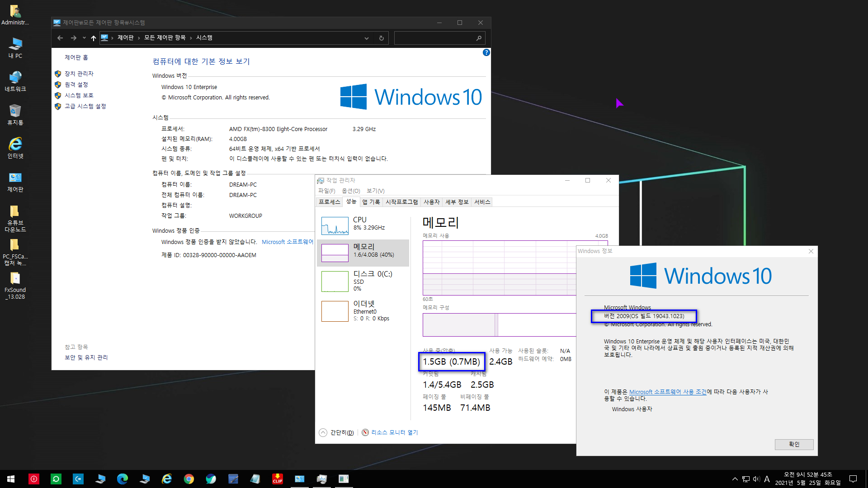The height and width of the screenshot is (488, 868).
Task: Click the red power icon in taskbar
Action: [x=34, y=479]
